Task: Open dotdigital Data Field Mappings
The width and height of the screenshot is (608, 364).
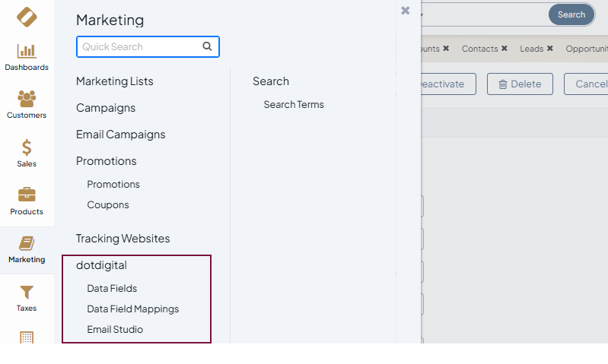Action: tap(132, 309)
